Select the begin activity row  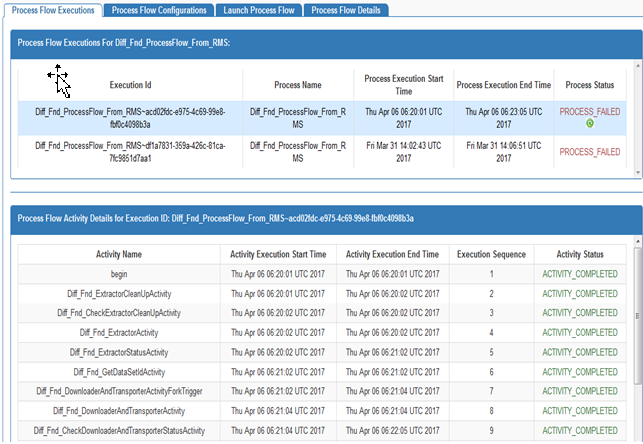pos(322,274)
